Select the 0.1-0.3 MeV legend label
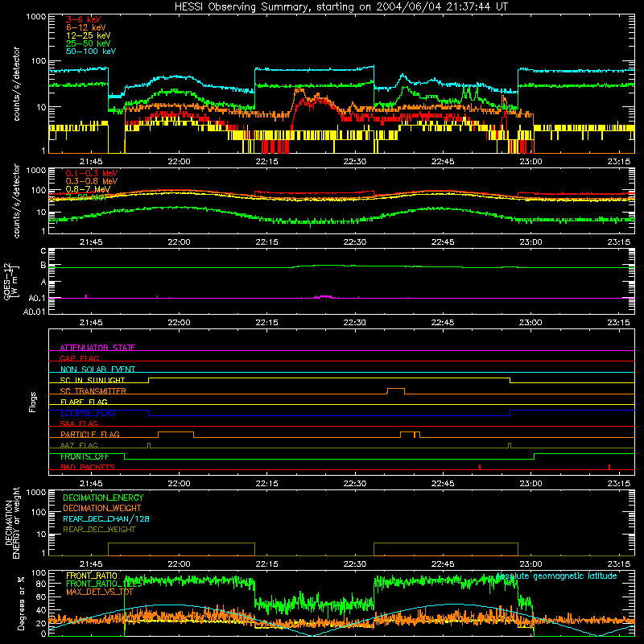Viewport: 644px width, 644px height. click(92, 173)
